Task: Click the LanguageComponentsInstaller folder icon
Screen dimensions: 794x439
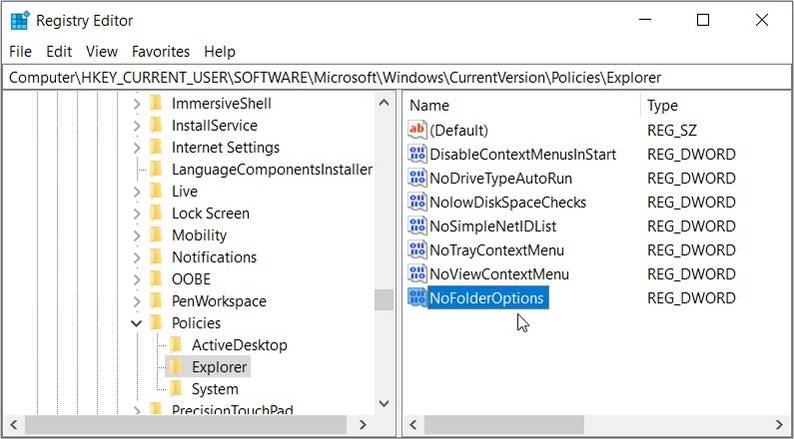Action: [x=156, y=169]
